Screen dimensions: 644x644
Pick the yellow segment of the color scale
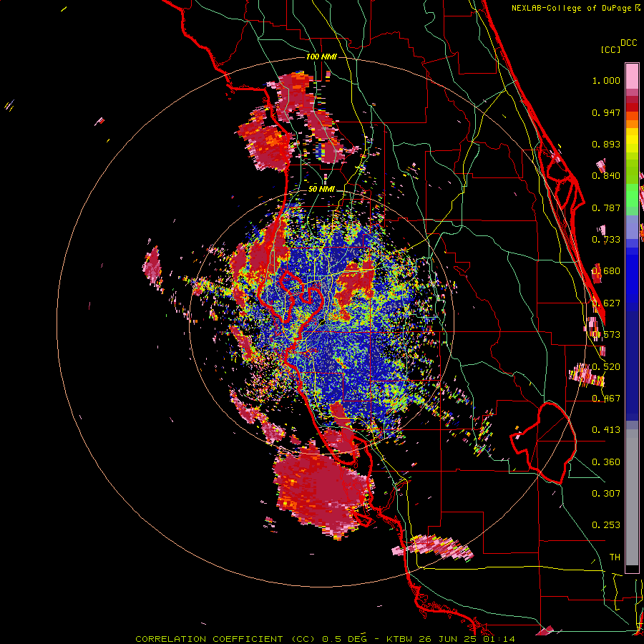(632, 140)
